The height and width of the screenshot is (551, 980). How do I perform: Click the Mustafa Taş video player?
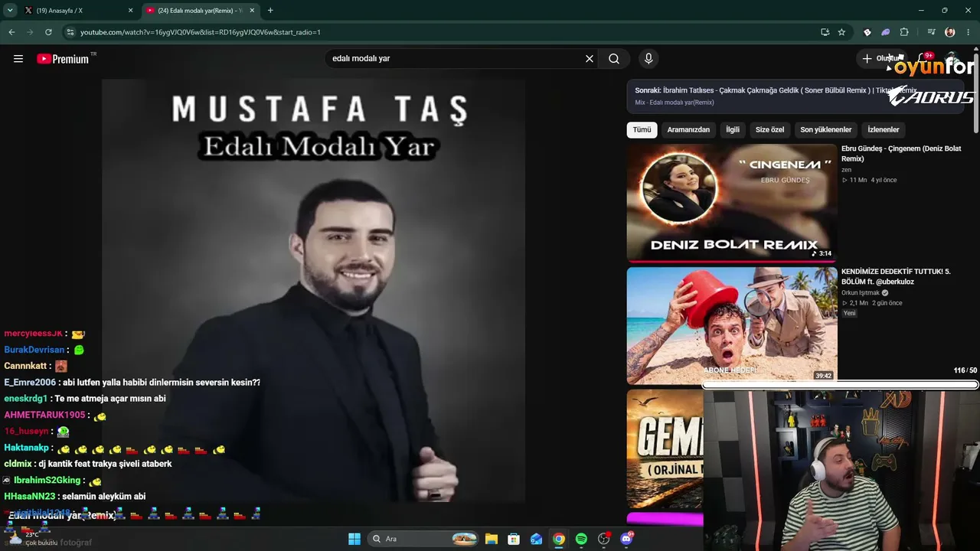[314, 291]
